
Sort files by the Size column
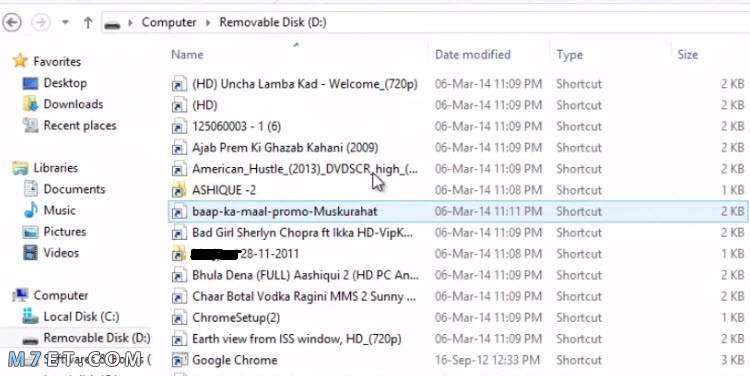point(687,55)
